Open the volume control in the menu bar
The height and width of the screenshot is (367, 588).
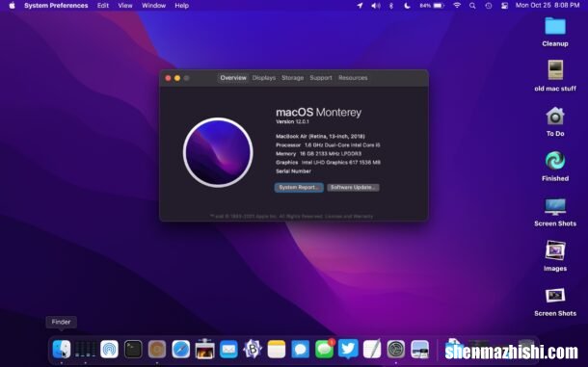tap(375, 6)
